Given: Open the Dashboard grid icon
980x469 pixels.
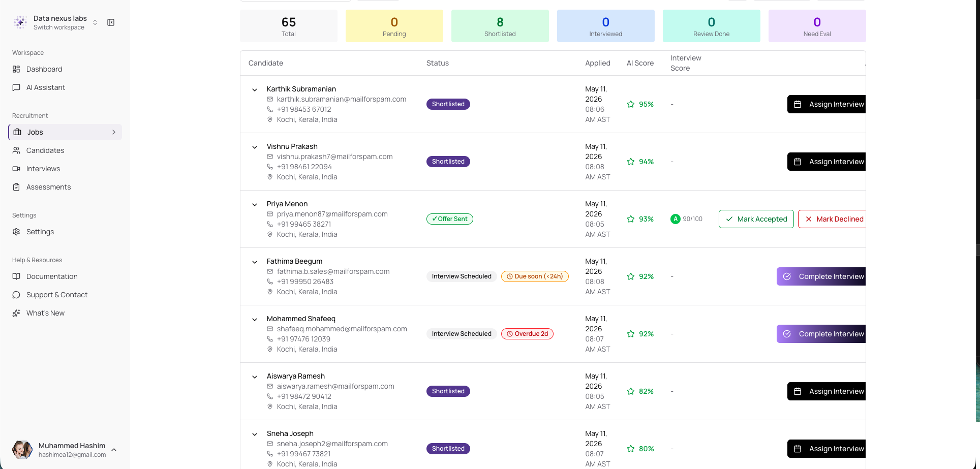Looking at the screenshot, I should (16, 69).
